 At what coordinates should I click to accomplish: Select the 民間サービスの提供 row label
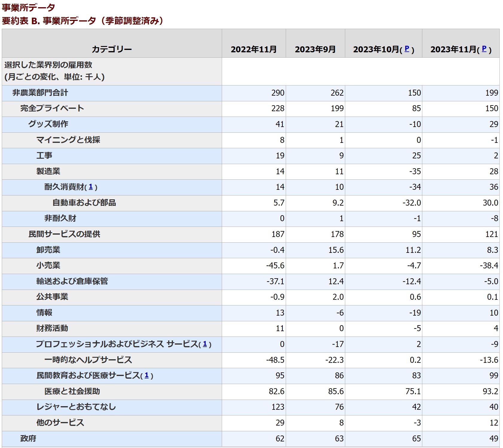(x=64, y=234)
